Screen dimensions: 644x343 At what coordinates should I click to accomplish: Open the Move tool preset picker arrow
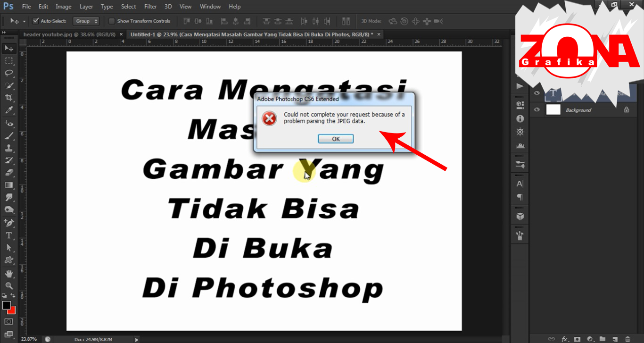pos(24,21)
